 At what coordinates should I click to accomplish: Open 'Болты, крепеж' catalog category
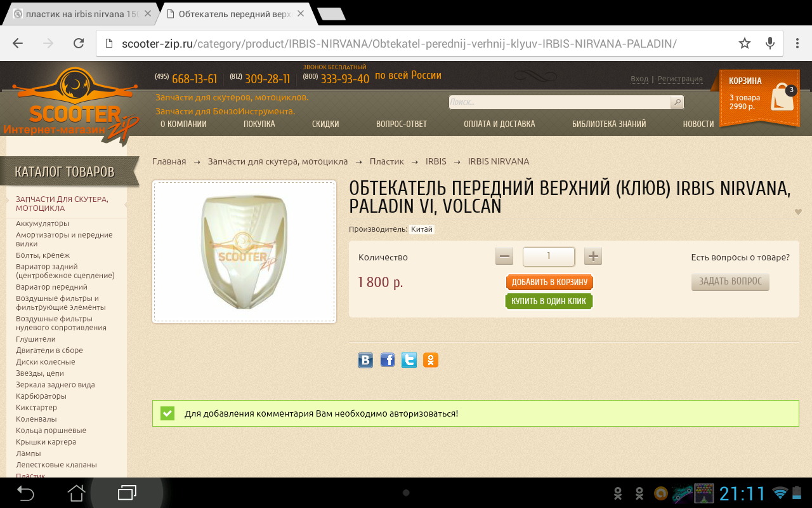pos(43,255)
